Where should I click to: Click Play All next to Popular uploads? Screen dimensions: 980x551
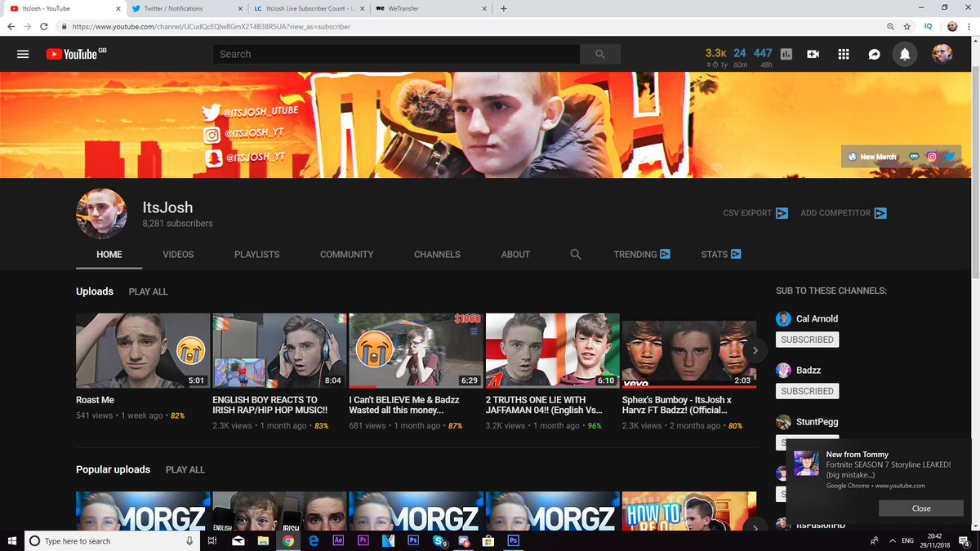click(x=185, y=469)
